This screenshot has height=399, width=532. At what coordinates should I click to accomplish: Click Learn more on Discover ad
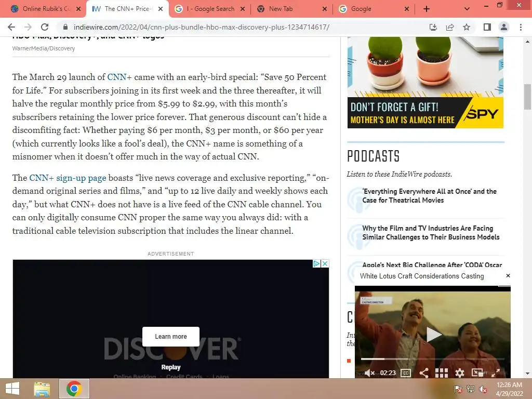170,337
